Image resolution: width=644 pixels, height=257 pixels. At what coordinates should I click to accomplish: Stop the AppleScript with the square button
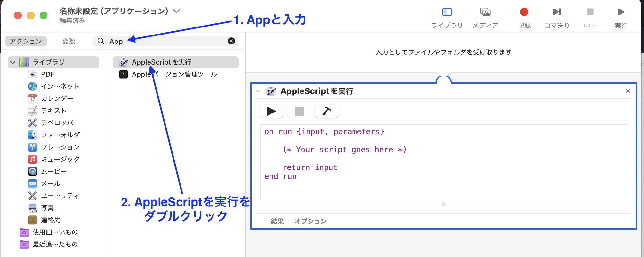299,111
